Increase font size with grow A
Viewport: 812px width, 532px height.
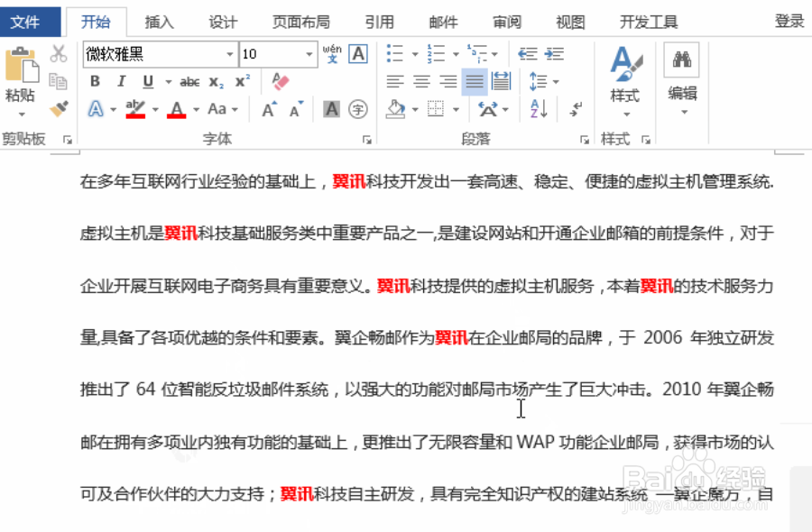[x=269, y=109]
